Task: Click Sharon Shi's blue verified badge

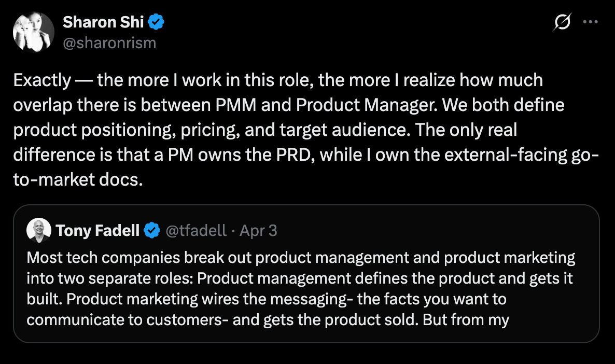Action: [x=157, y=22]
